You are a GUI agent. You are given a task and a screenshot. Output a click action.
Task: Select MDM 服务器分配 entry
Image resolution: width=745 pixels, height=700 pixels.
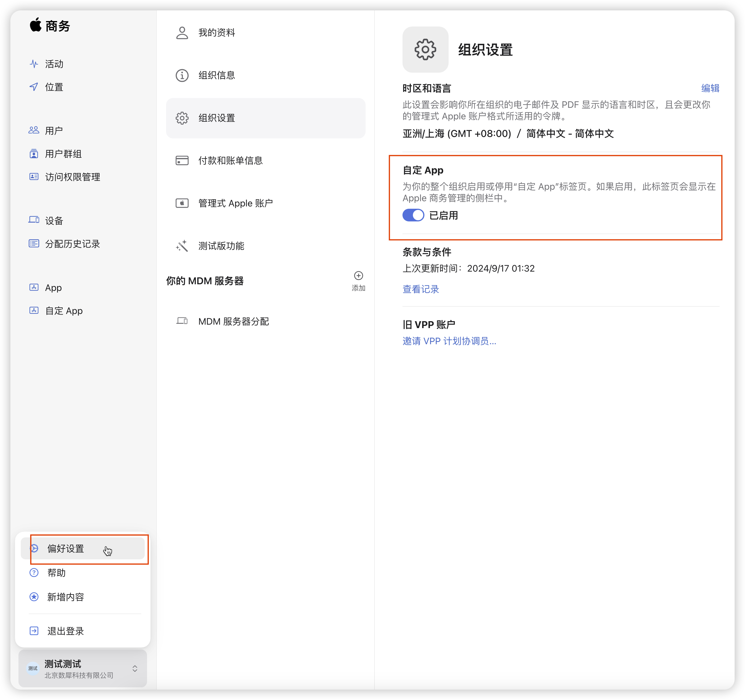pos(266,321)
